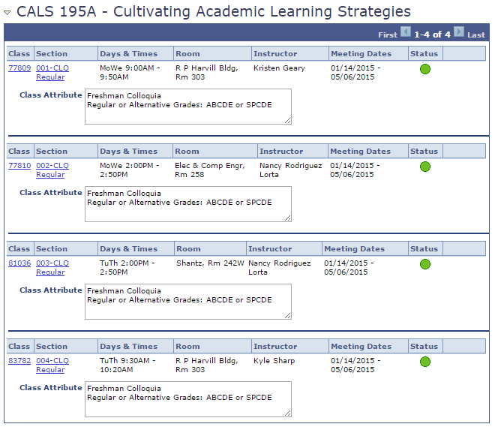This screenshot has height=436, width=504.
Task: Click the next page arrow icon
Action: tap(458, 32)
